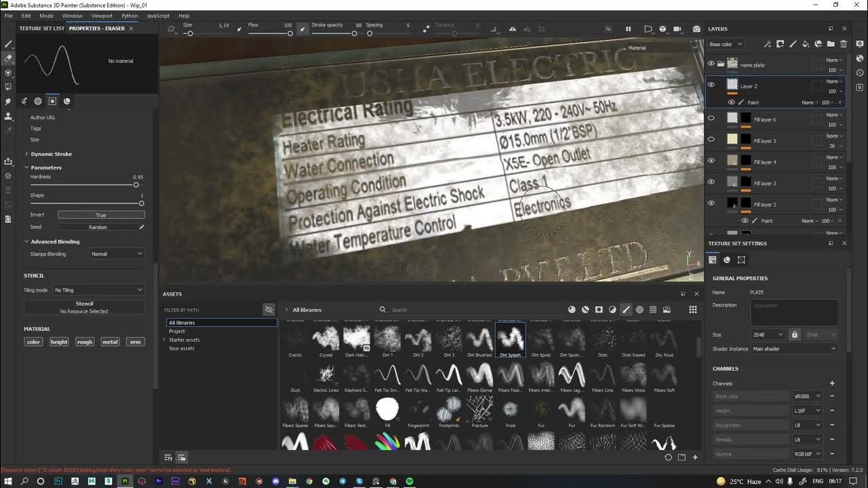Toggle visibility of Fill layer 4
868x488 pixels.
tap(711, 161)
